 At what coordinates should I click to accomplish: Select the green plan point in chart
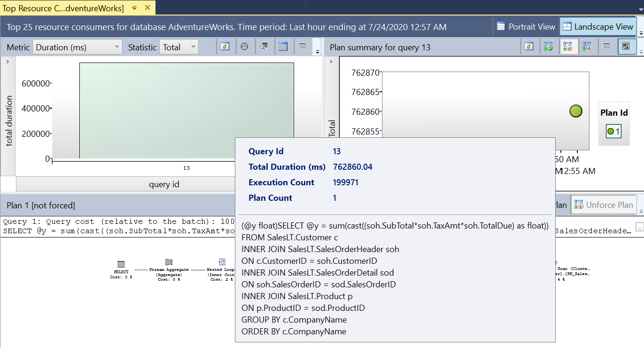[575, 111]
